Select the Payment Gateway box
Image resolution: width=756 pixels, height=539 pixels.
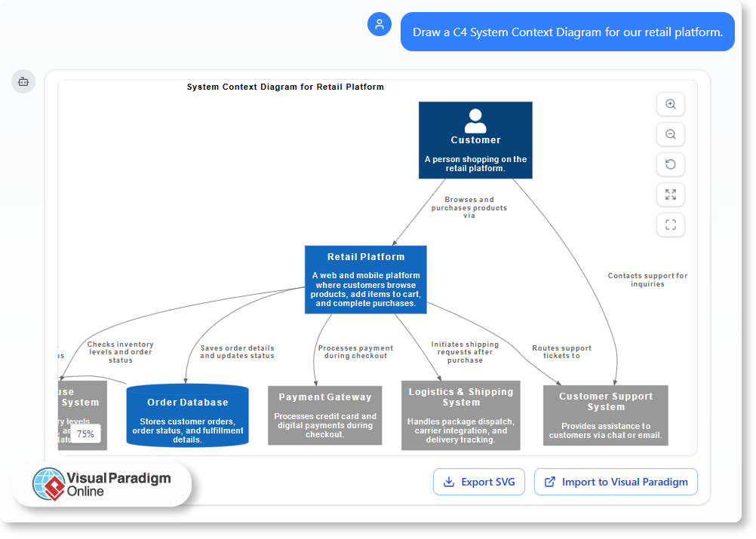coord(324,415)
